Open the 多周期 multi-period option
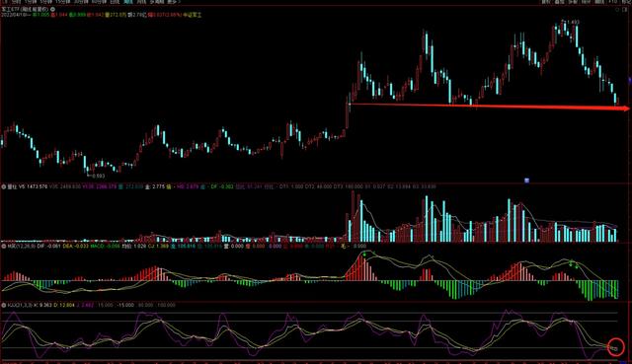 [x=156, y=2]
